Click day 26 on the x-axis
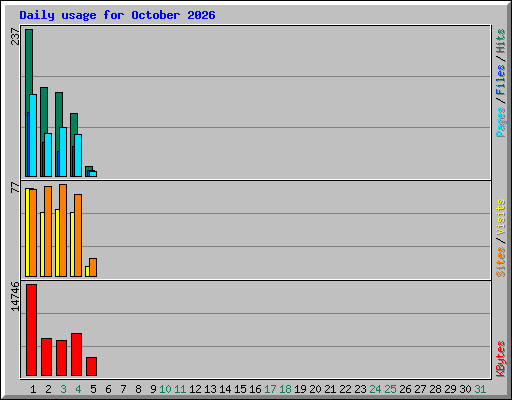Viewport: 512px width, 400px height. [x=405, y=389]
